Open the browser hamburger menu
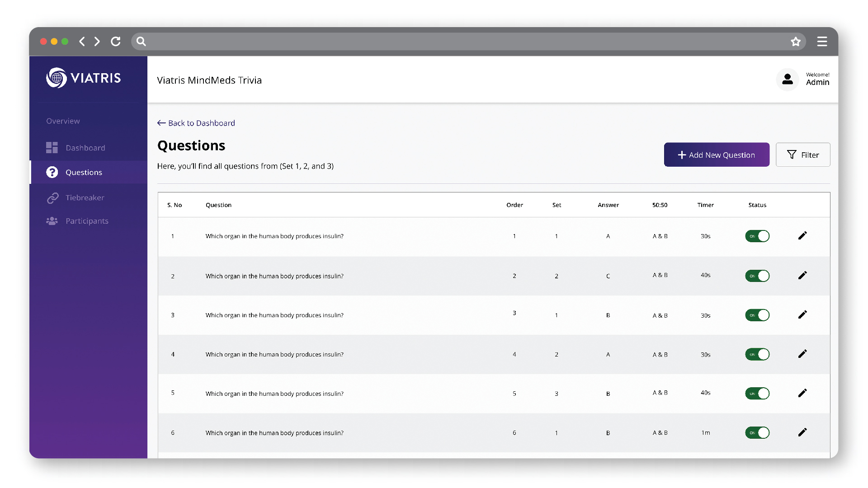868x488 pixels. (822, 42)
